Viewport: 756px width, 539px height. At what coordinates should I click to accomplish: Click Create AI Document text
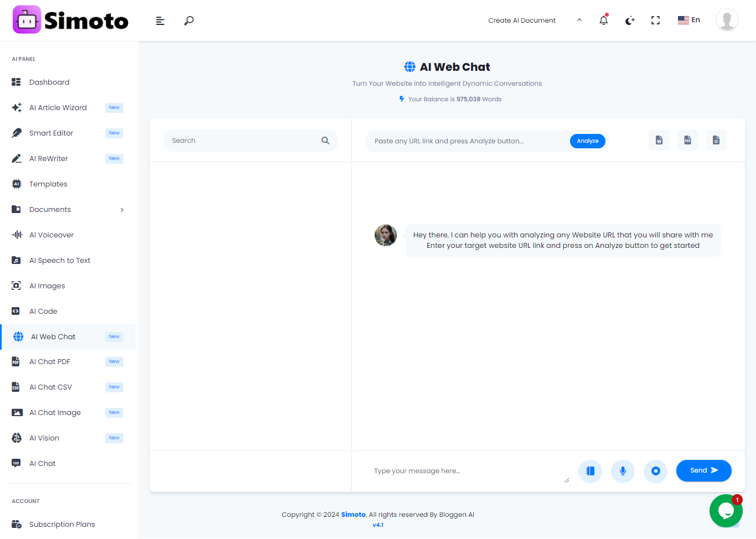point(522,20)
